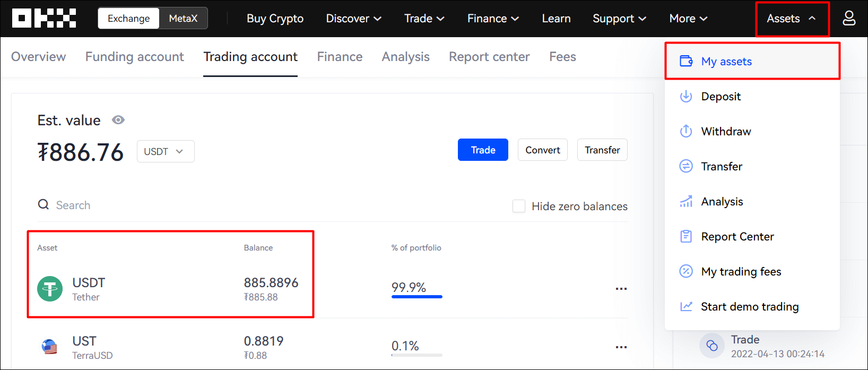This screenshot has height=370, width=868.
Task: Expand the Support menu
Action: tap(619, 18)
